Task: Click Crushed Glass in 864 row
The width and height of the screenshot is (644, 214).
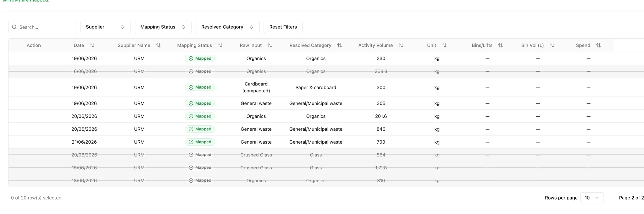Action: coord(256,155)
